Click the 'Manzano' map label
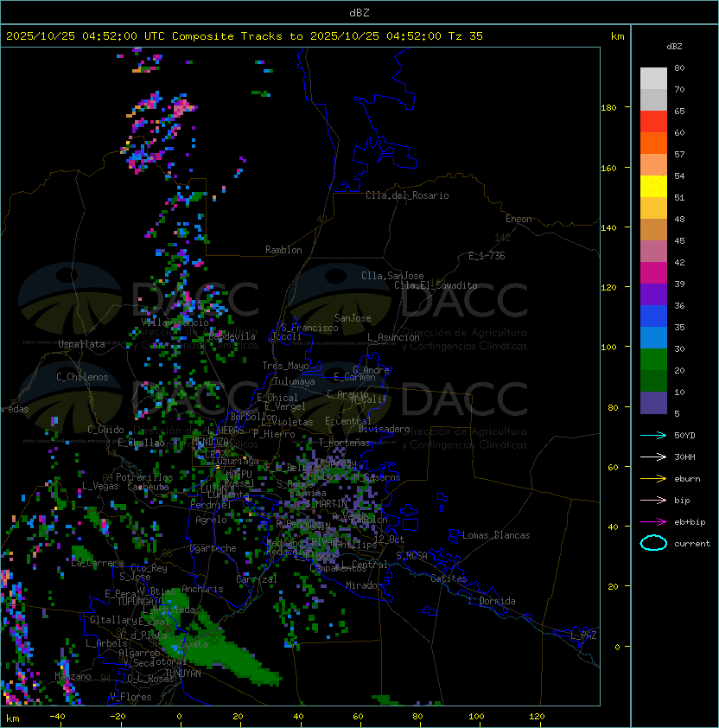This screenshot has height=728, width=719. pos(73,676)
